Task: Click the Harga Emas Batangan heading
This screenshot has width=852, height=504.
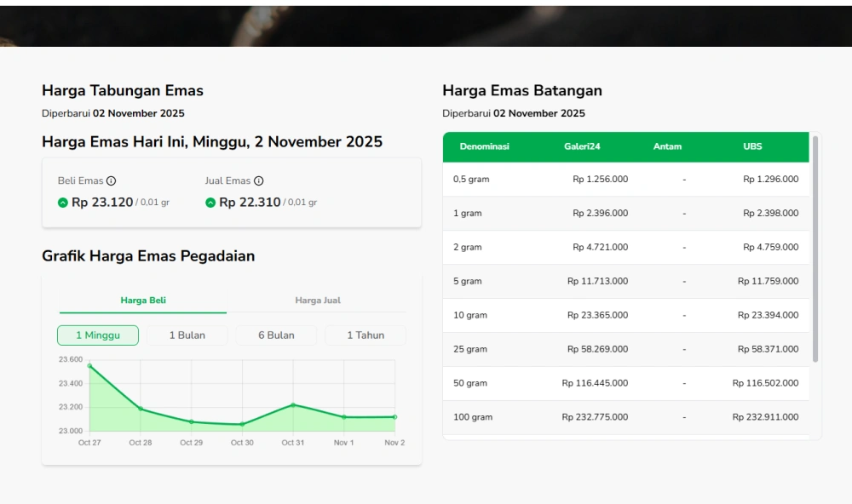Action: (521, 89)
